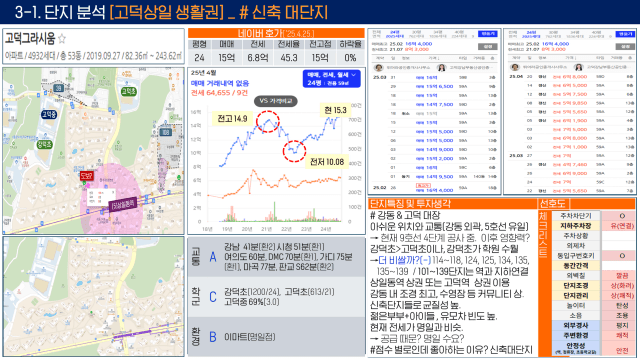Click the VS 가격비교 button

click(x=276, y=101)
